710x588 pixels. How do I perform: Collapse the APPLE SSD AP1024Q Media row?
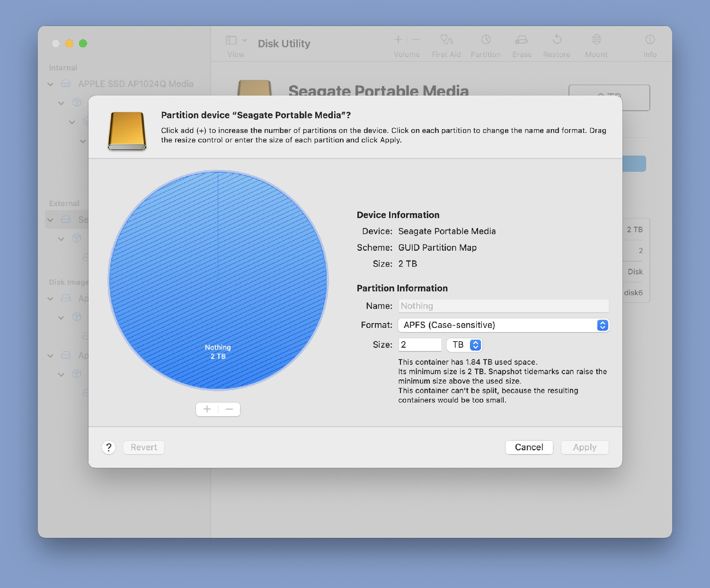coord(50,84)
